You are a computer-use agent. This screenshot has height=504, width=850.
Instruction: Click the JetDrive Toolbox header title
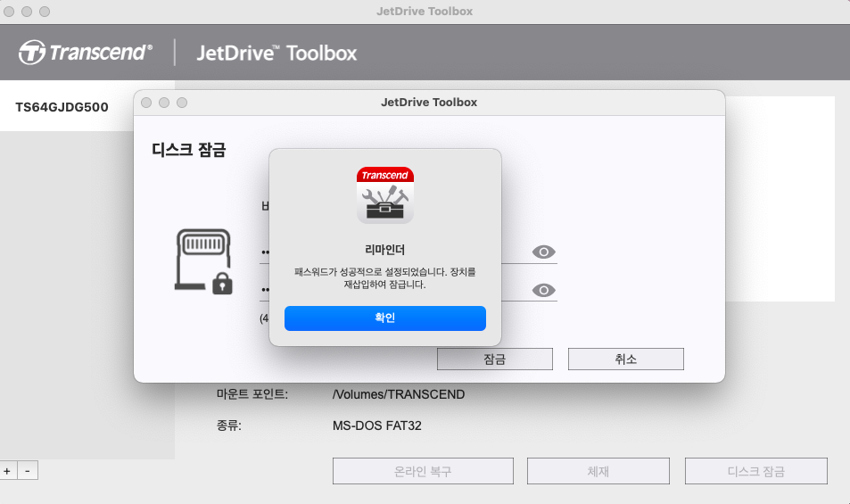pos(276,54)
